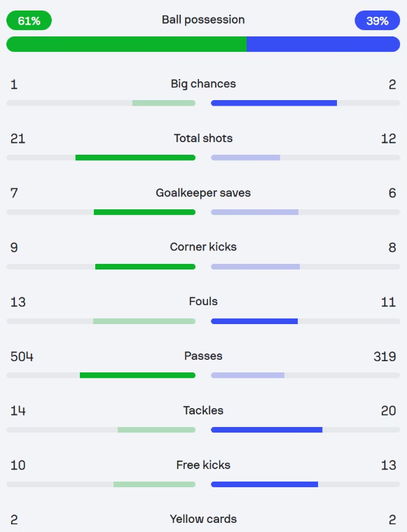Click the green Goalkeeper saves bar
Image resolution: width=407 pixels, height=532 pixels.
(144, 212)
